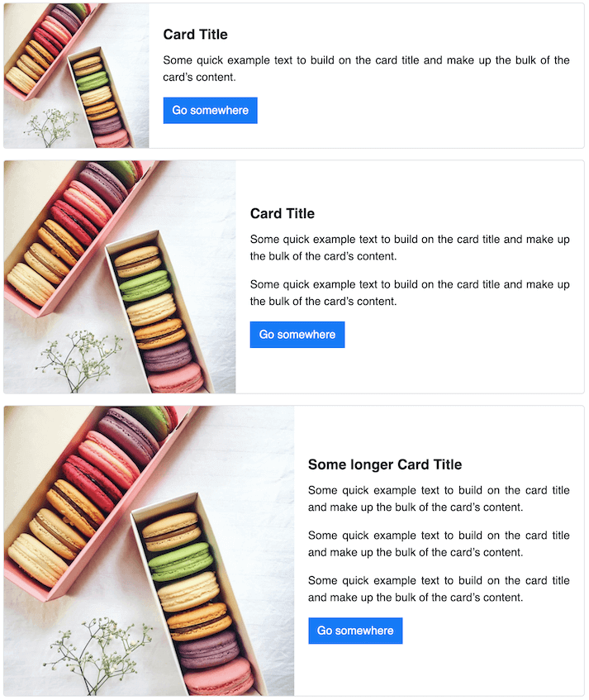Select the middle paragraph of the bottom card
Screen dimensions: 589x700
(438, 544)
